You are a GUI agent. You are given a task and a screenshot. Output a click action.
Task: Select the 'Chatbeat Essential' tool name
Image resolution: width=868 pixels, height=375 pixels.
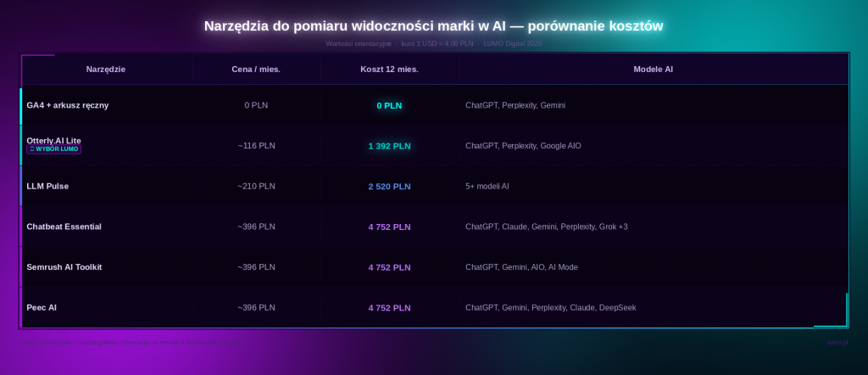coord(64,227)
